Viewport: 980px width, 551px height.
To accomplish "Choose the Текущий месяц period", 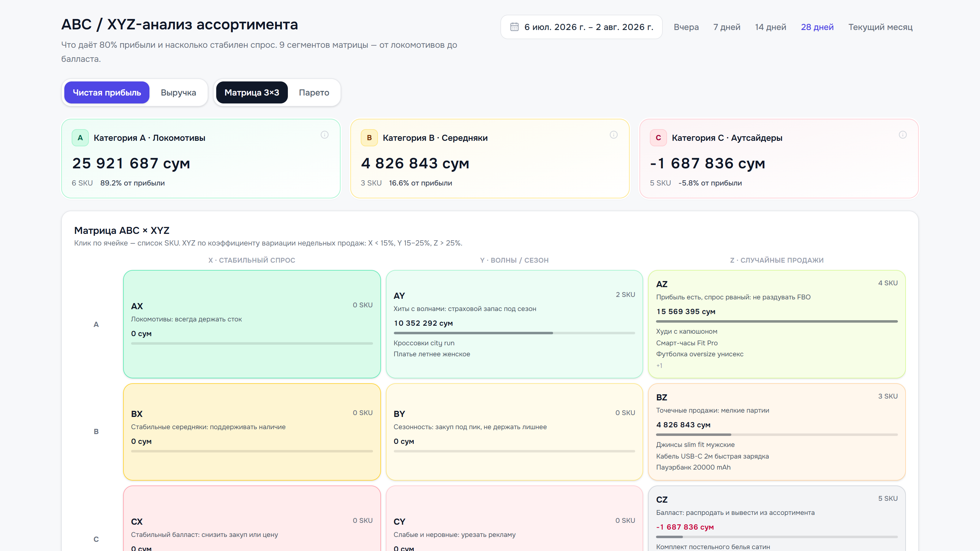I will tap(880, 27).
